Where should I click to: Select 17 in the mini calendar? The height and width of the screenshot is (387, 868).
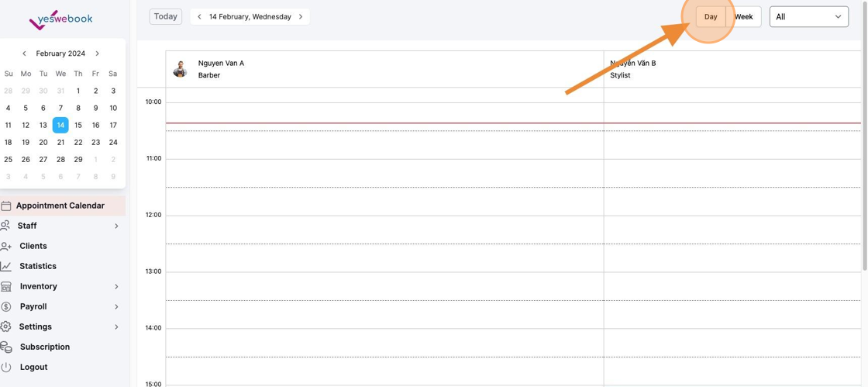(x=113, y=125)
